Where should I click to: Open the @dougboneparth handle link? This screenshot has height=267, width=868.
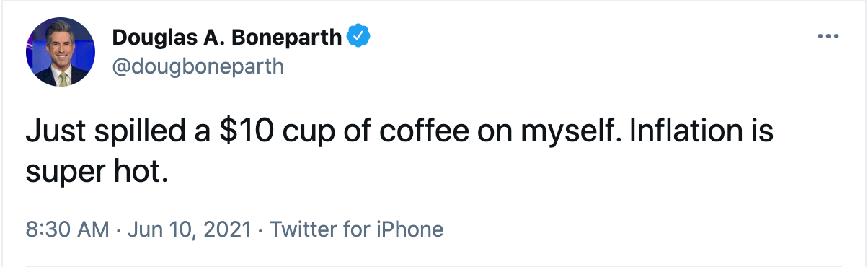[198, 66]
